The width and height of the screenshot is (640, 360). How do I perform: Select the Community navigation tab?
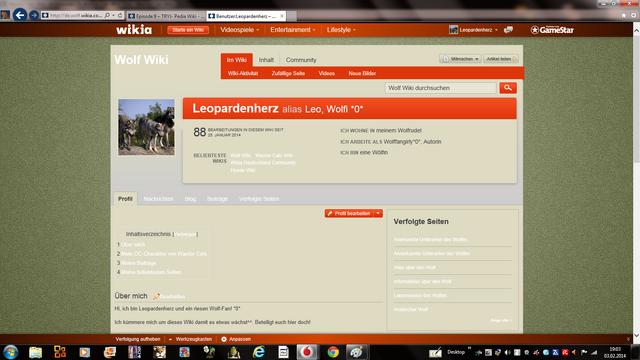point(301,60)
